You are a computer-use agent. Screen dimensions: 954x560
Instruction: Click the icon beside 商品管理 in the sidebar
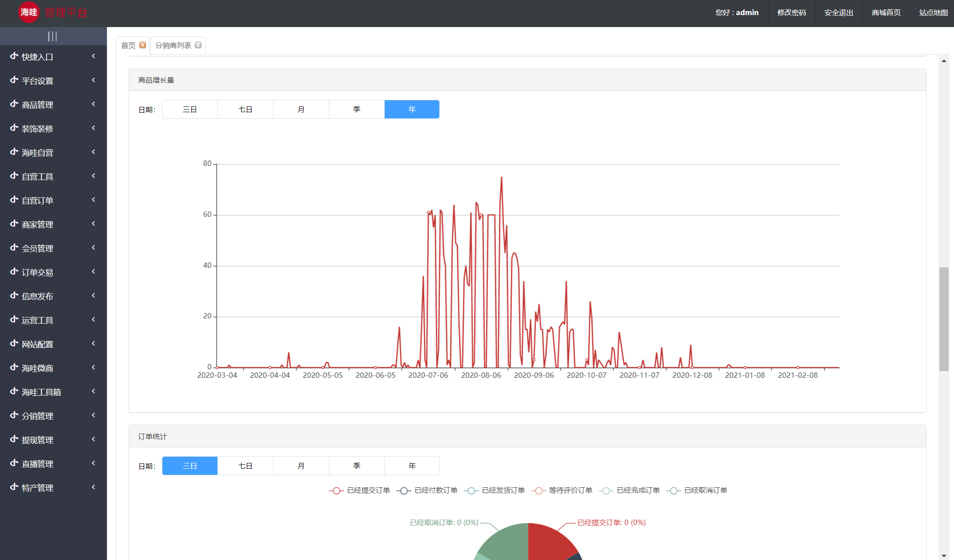point(14,104)
